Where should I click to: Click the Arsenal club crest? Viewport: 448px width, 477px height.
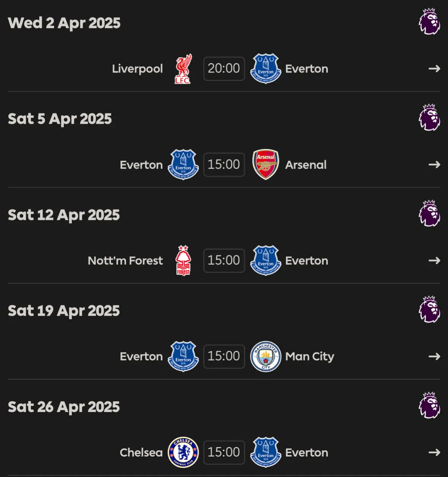coord(266,164)
